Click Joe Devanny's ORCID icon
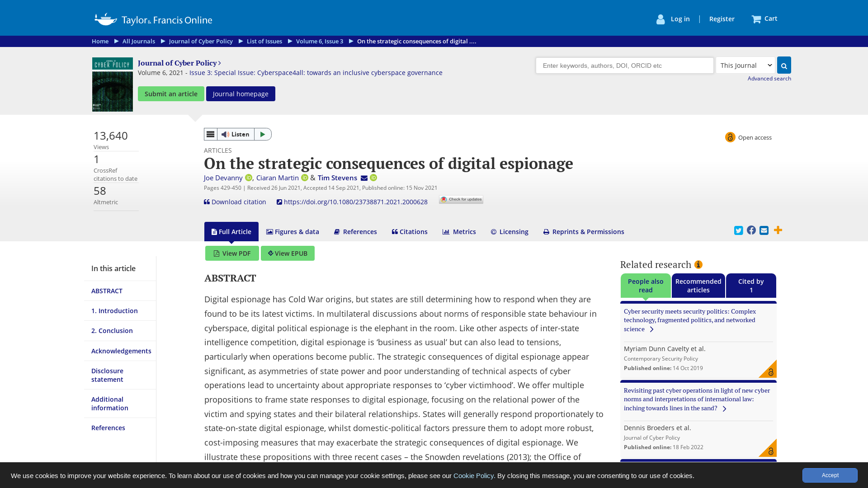 pos(249,178)
